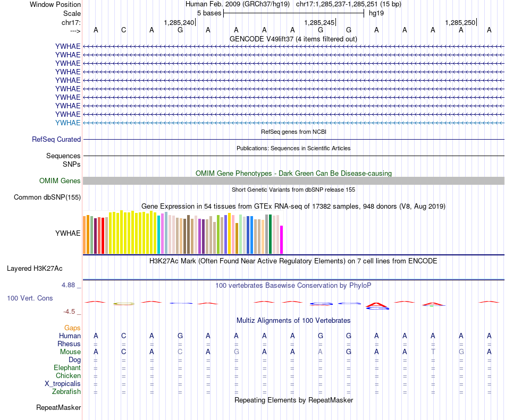The image size is (505, 420).
Task: Click the 4.88 PhyloP upper scale value
Action: [68, 285]
